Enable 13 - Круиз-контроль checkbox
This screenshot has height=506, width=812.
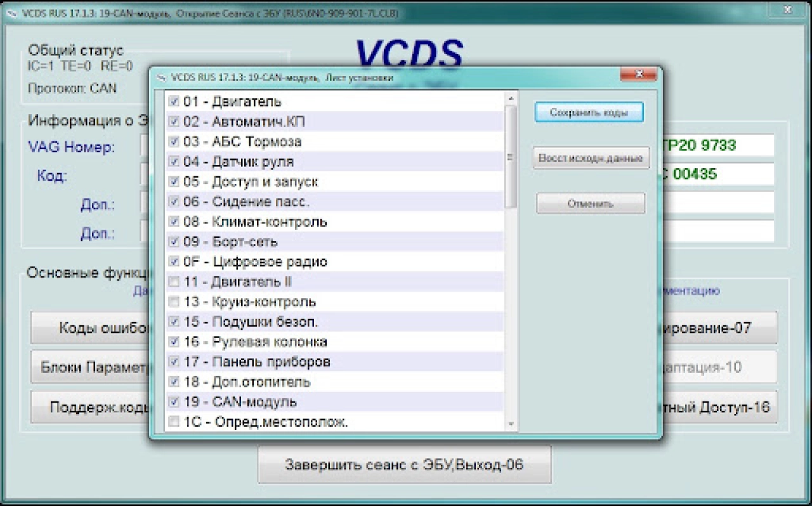(173, 302)
